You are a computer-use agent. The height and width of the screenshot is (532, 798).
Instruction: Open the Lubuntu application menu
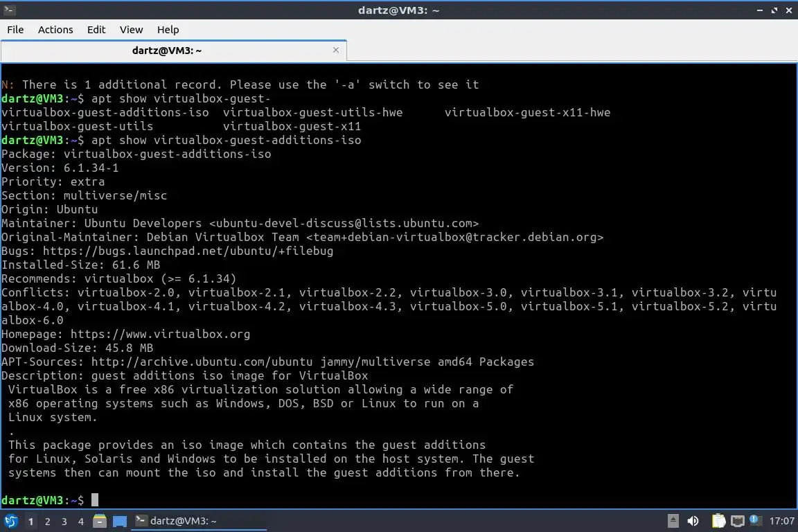(10, 521)
